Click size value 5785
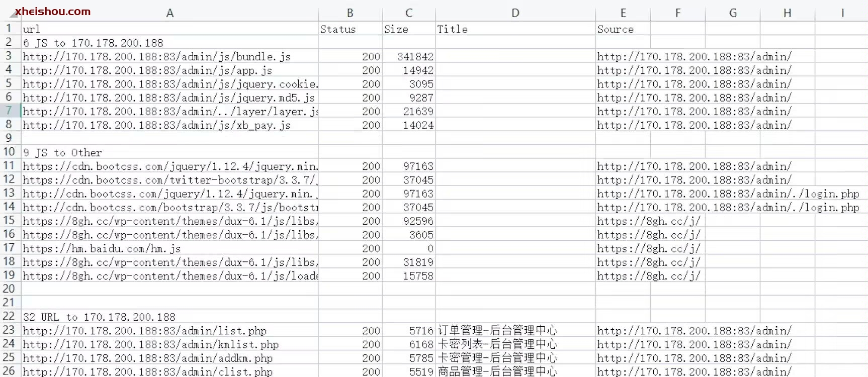 (409, 358)
